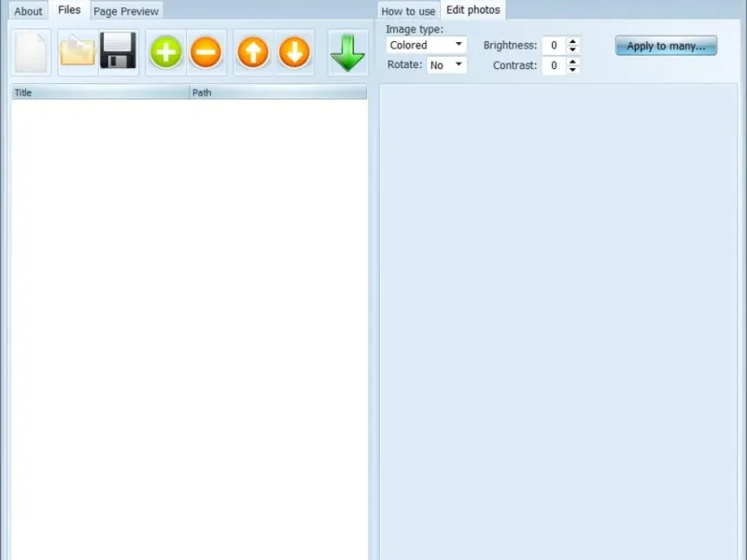Save project using the floppy disk icon

pos(119,52)
